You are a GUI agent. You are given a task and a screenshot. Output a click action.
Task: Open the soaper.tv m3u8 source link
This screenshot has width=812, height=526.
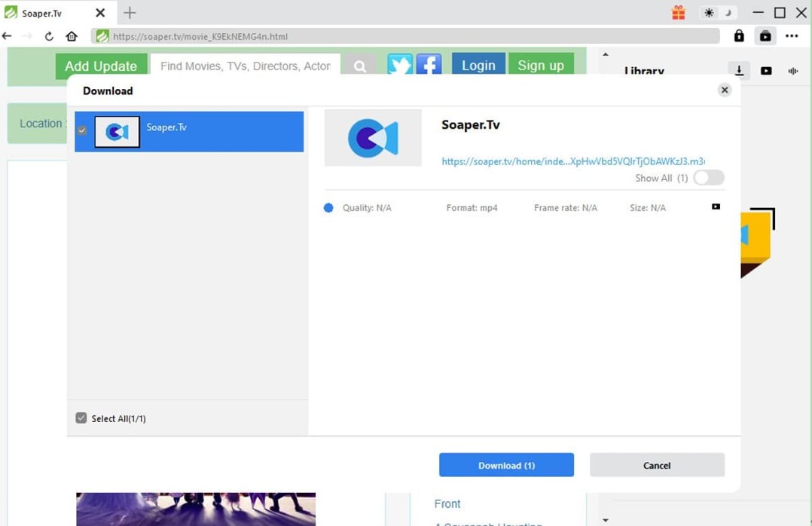point(572,161)
